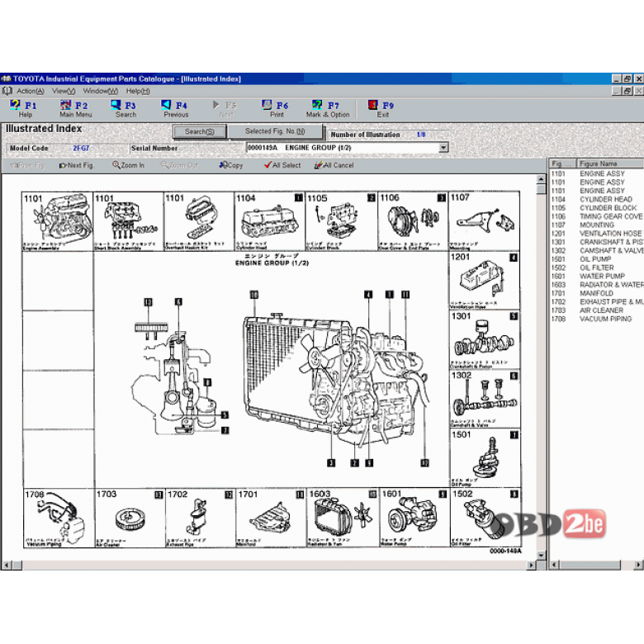Click the Fig. column header

[563, 163]
